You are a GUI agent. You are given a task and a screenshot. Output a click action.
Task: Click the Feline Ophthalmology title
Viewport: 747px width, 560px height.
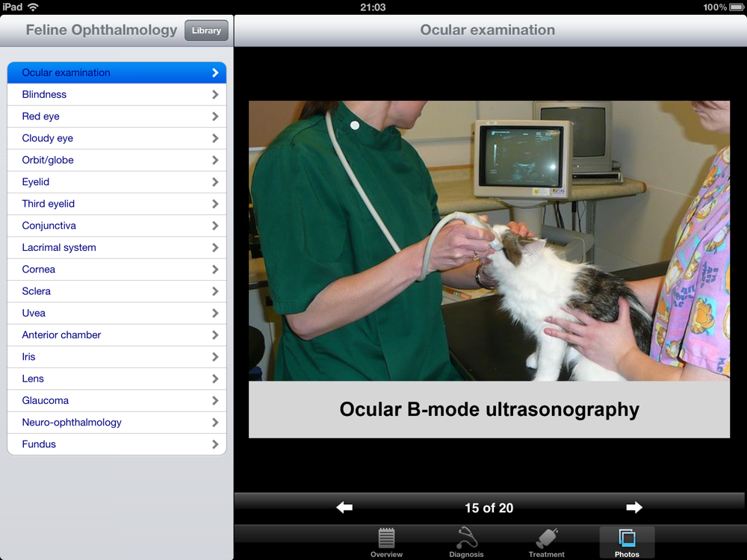pos(102,30)
